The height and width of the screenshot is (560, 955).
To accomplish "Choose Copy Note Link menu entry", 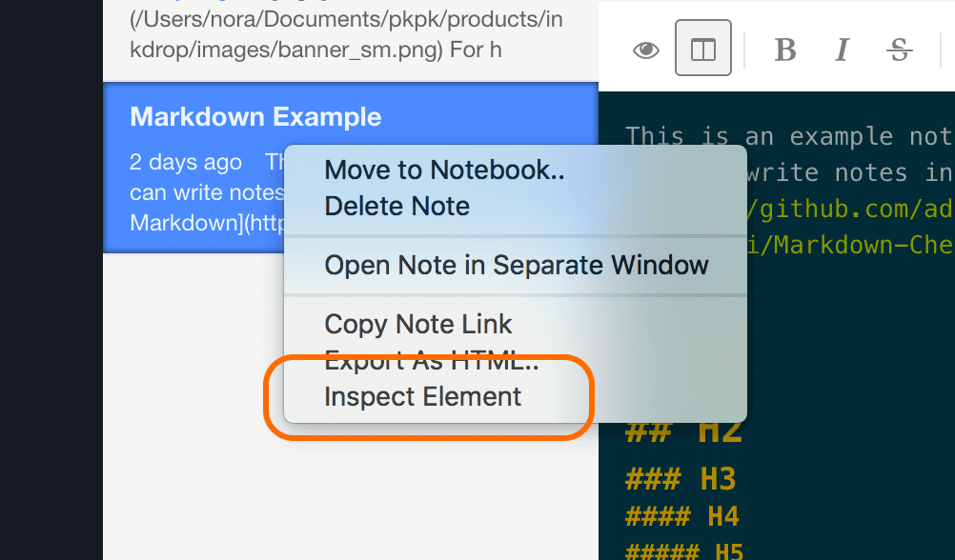I will [418, 324].
